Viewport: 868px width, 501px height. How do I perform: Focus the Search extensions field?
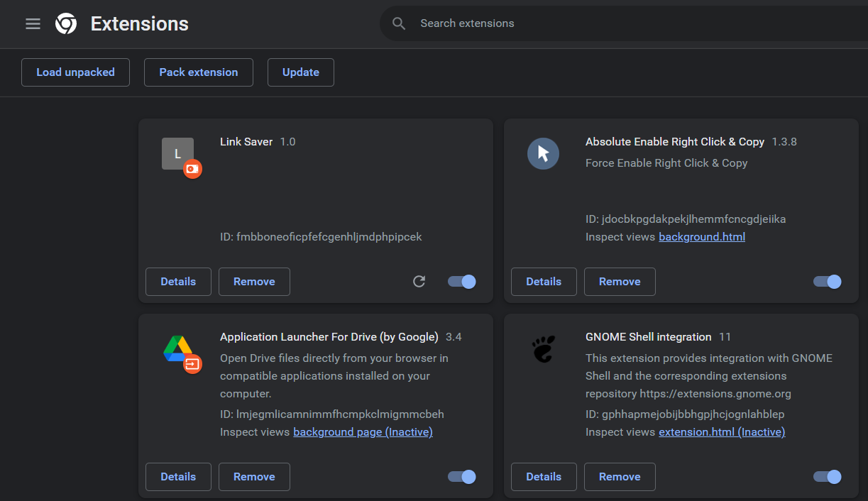[x=625, y=23]
